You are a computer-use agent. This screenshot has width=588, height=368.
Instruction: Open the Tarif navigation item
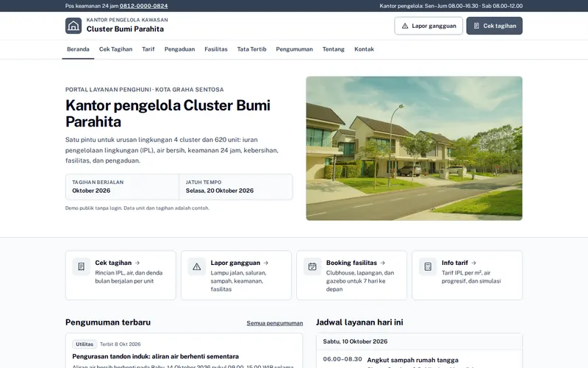pyautogui.click(x=148, y=49)
